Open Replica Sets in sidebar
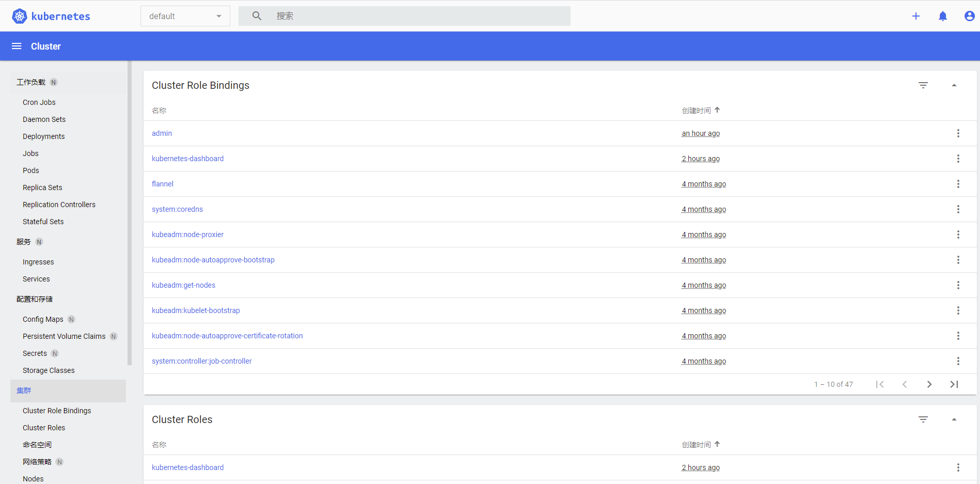The height and width of the screenshot is (484, 980). pos(42,188)
